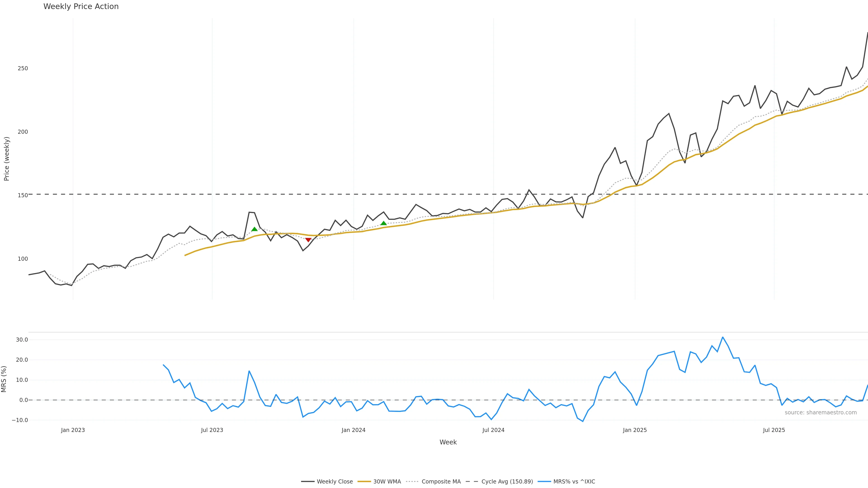Click the Jan 2024 x-axis label
Viewport: 868px width, 488px height.
coord(353,430)
